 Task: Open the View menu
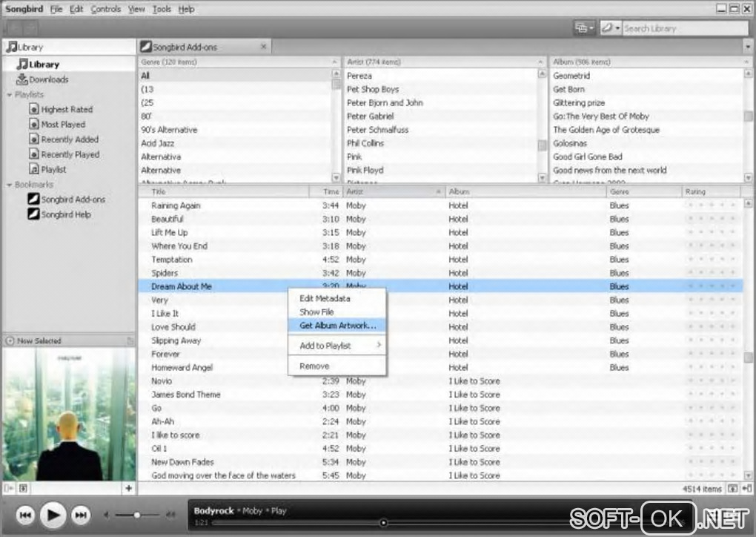(136, 9)
